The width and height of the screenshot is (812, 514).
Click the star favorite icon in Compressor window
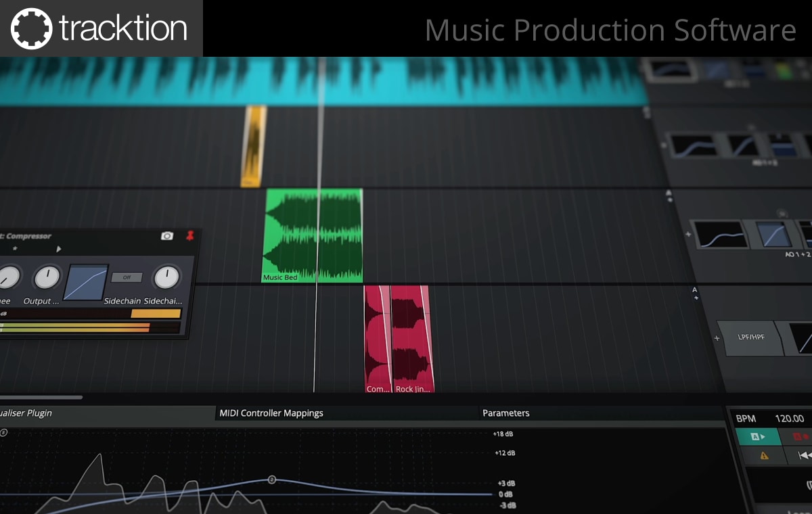click(x=15, y=248)
